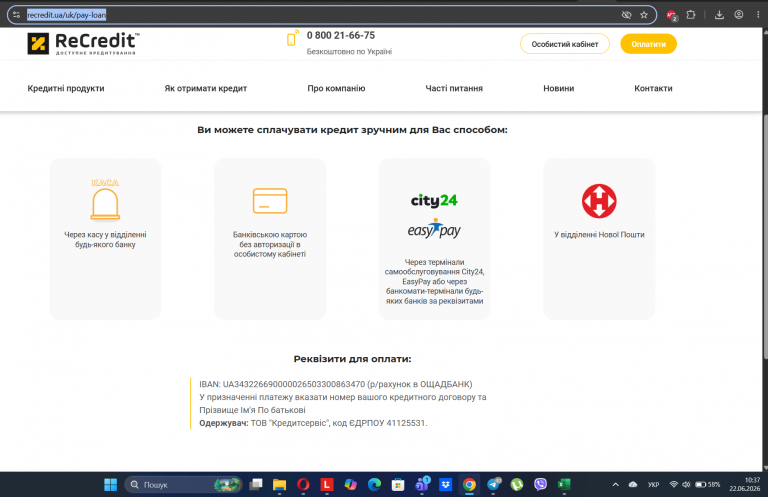Open the Chrome profile icon
Image resolution: width=768 pixels, height=497 pixels.
[739, 15]
